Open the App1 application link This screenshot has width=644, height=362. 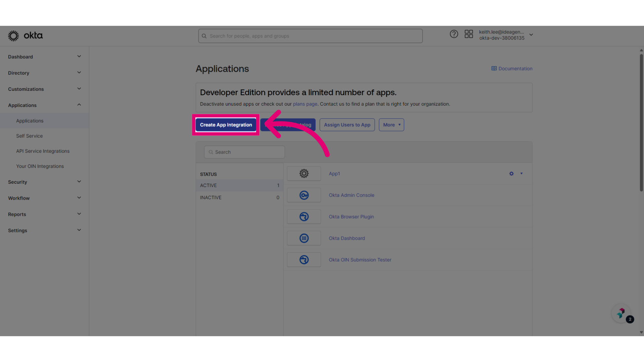pos(334,174)
